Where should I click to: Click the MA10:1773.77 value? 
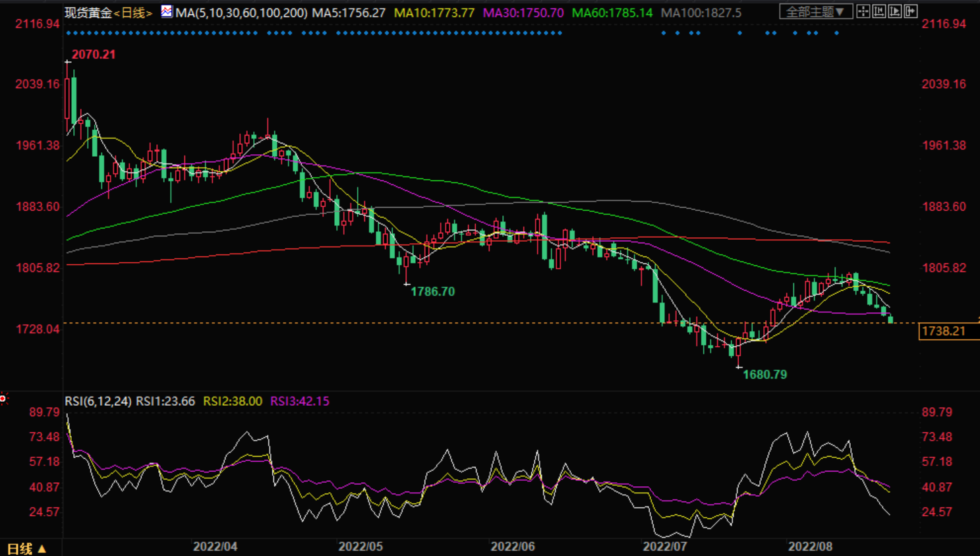click(x=434, y=13)
